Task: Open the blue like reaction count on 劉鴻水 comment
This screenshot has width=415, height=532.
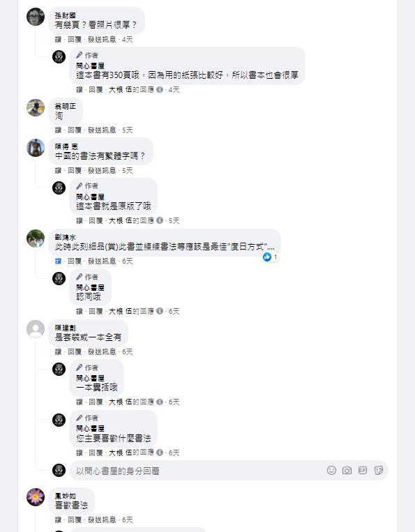Action: (270, 257)
